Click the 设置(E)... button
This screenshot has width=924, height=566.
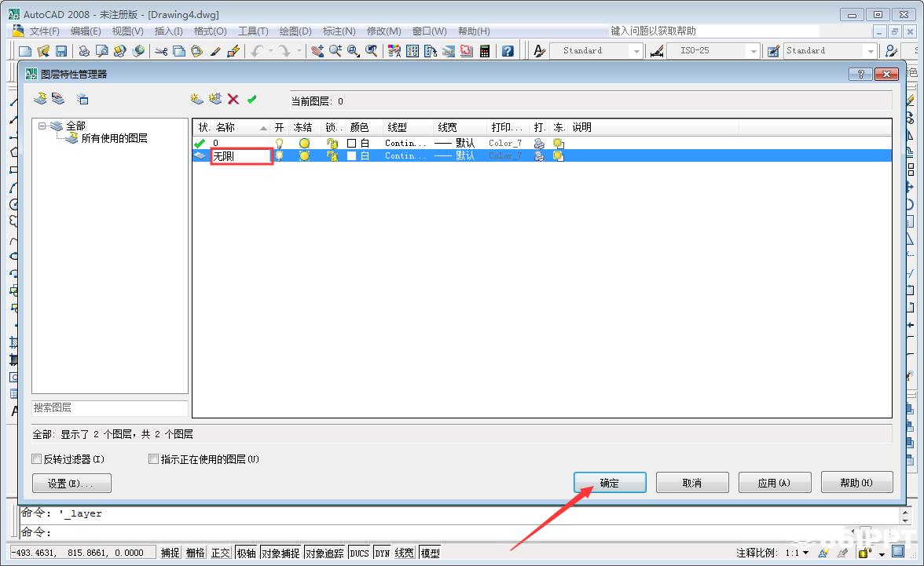(71, 484)
